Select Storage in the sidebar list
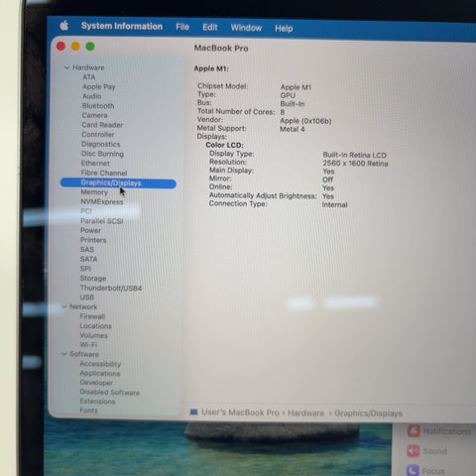Image resolution: width=476 pixels, height=476 pixels. pyautogui.click(x=93, y=279)
